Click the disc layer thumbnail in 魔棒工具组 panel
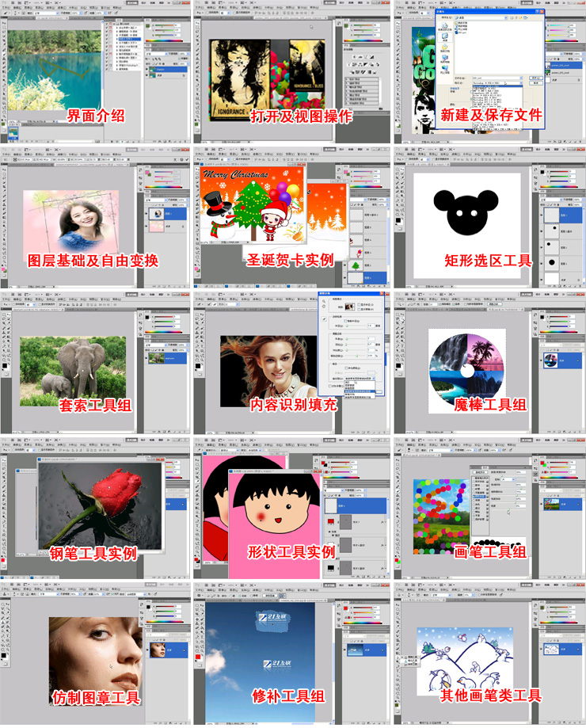 (x=549, y=360)
